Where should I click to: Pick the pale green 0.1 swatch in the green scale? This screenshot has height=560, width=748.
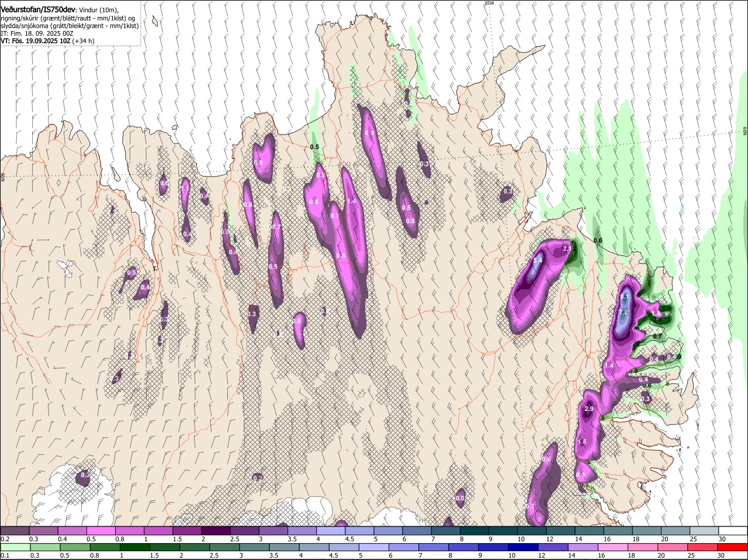click(15, 547)
